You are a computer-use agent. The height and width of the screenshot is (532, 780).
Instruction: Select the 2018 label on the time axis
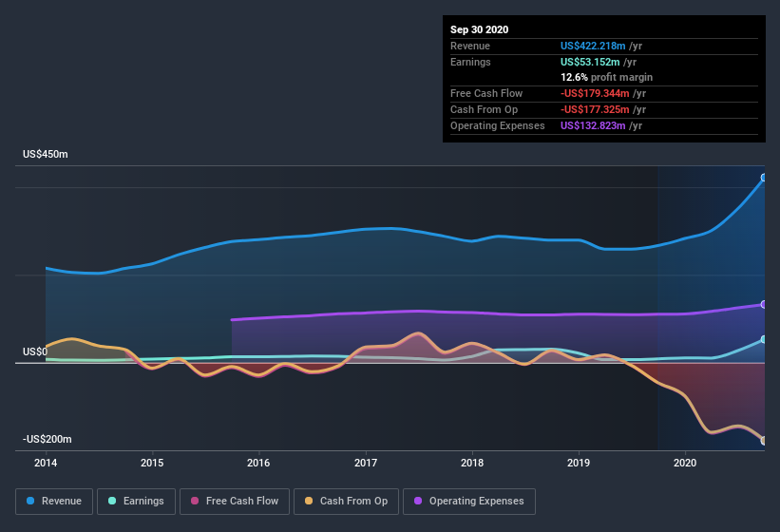(472, 463)
